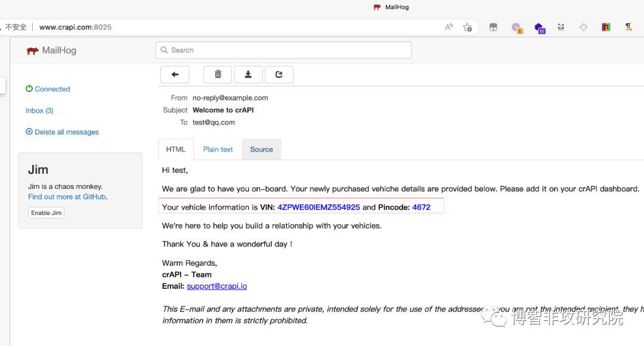
Task: Release message with the forward-arrow icon
Action: tap(279, 74)
